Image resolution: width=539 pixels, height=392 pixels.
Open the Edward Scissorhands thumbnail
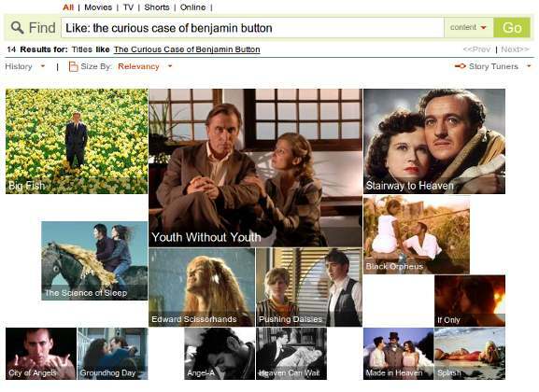point(202,287)
